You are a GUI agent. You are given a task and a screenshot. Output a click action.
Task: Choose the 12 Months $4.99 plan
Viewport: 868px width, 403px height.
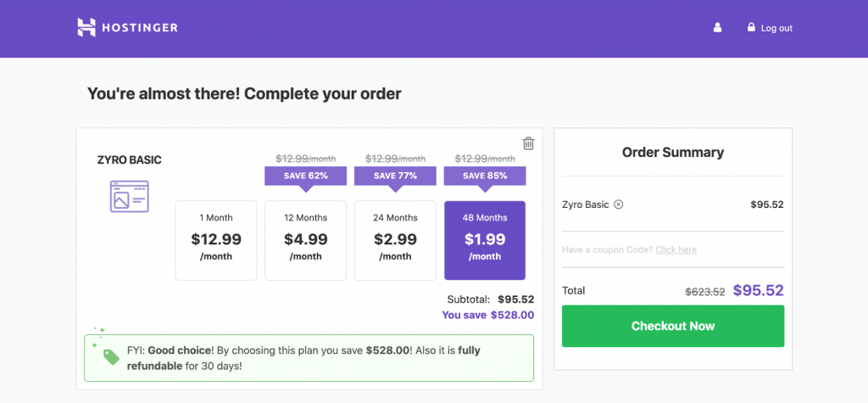pyautogui.click(x=305, y=241)
